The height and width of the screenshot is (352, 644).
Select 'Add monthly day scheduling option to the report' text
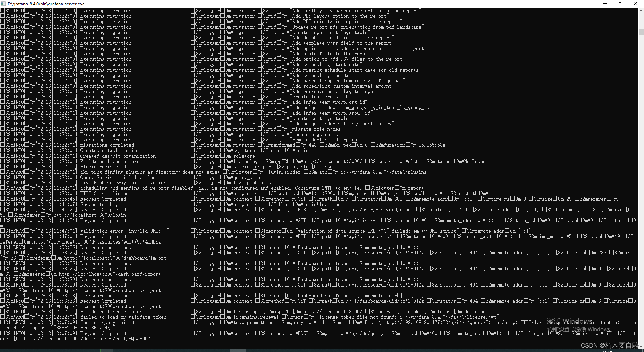356,11
